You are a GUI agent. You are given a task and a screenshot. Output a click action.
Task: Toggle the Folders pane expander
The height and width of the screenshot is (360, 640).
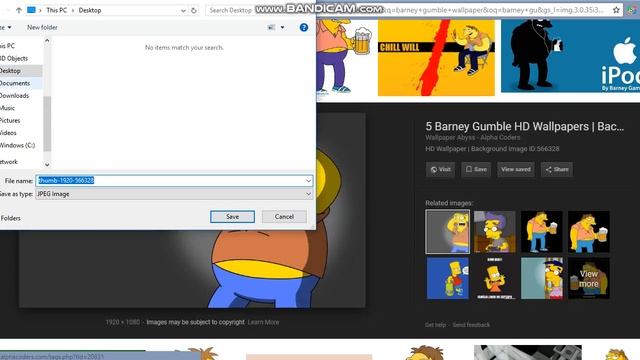click(10, 218)
